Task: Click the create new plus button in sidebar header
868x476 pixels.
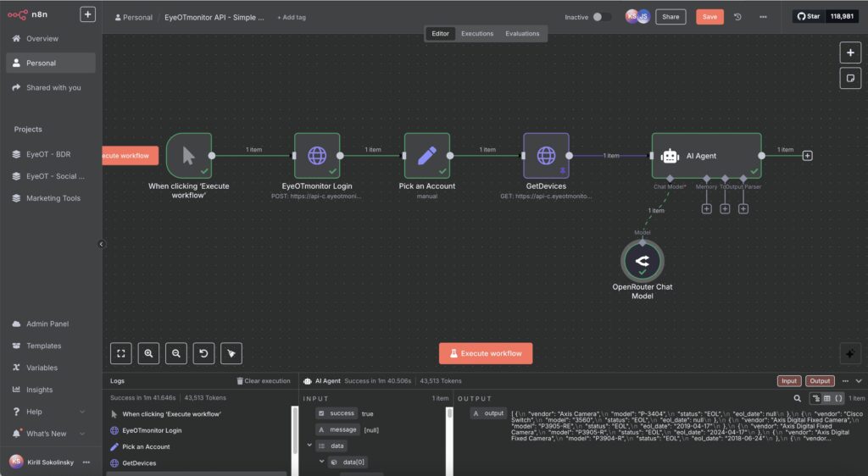Action: [x=87, y=14]
